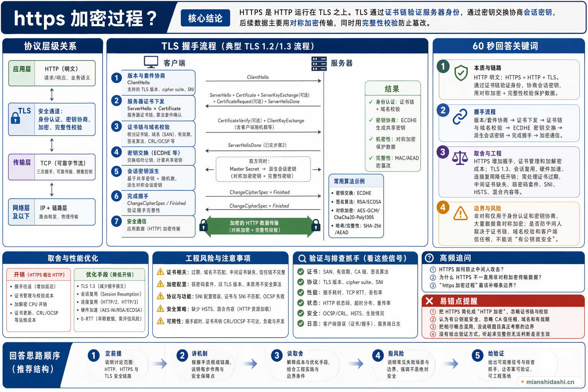Click the 协议层级关系 panel header
Screen dimensions: 588x392
pyautogui.click(x=52, y=46)
